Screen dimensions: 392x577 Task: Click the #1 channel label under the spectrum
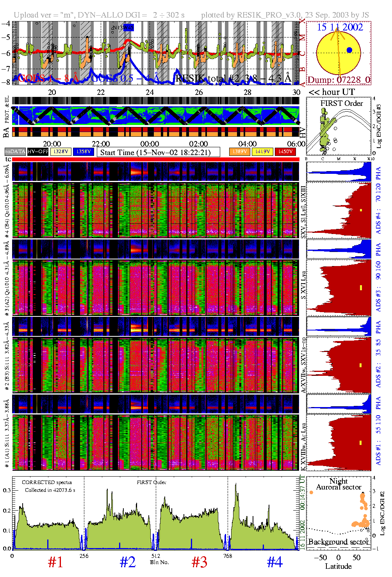tap(55, 562)
